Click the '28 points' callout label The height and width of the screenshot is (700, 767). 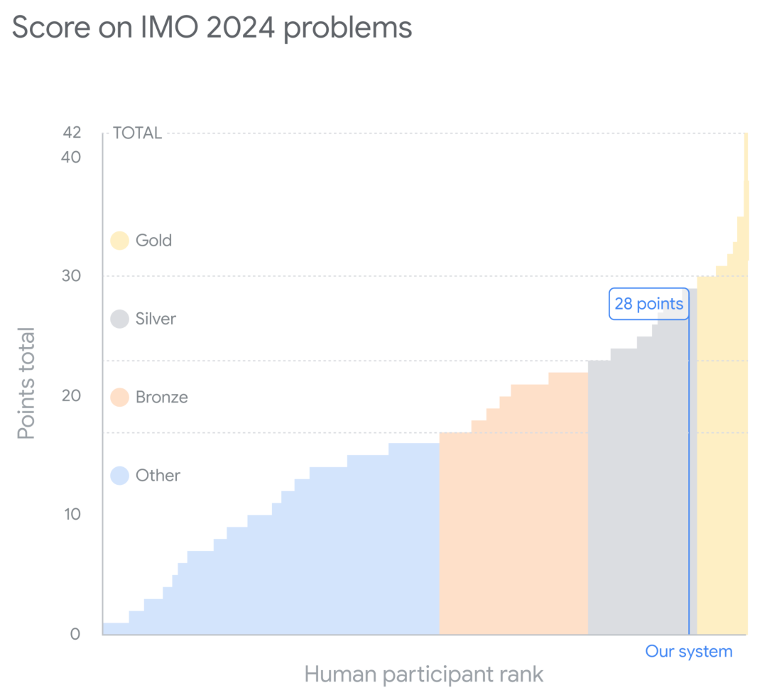point(648,304)
